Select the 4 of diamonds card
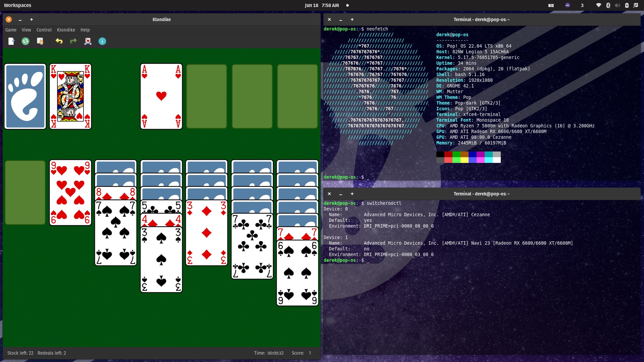This screenshot has height=362, width=644. [x=161, y=220]
